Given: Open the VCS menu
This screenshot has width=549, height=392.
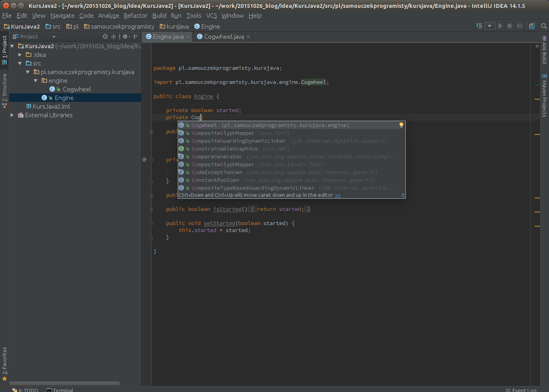Looking at the screenshot, I should point(212,16).
